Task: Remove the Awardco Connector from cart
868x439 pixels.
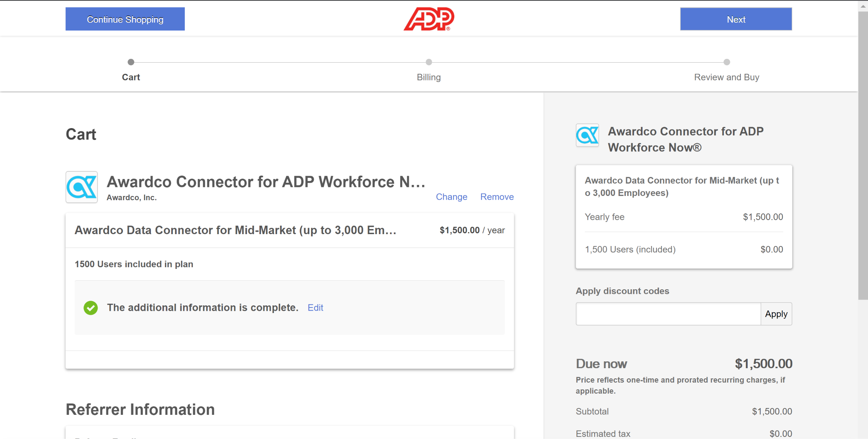Action: pos(497,197)
